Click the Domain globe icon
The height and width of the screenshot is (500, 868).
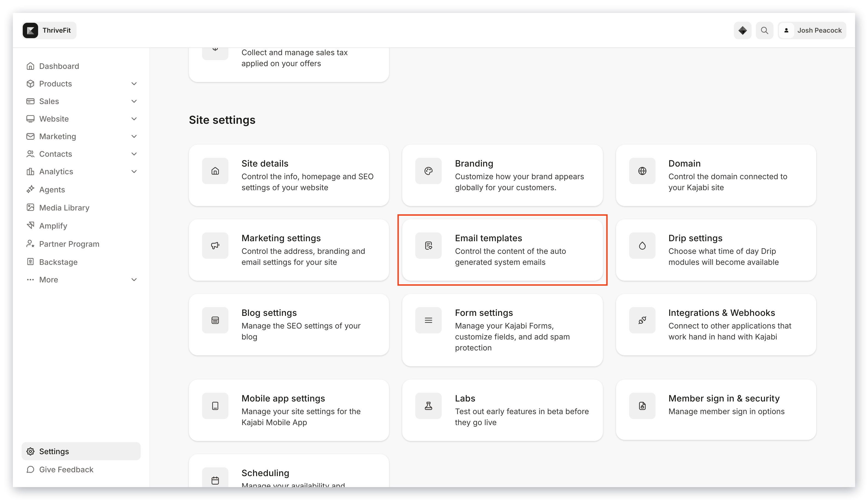[642, 171]
